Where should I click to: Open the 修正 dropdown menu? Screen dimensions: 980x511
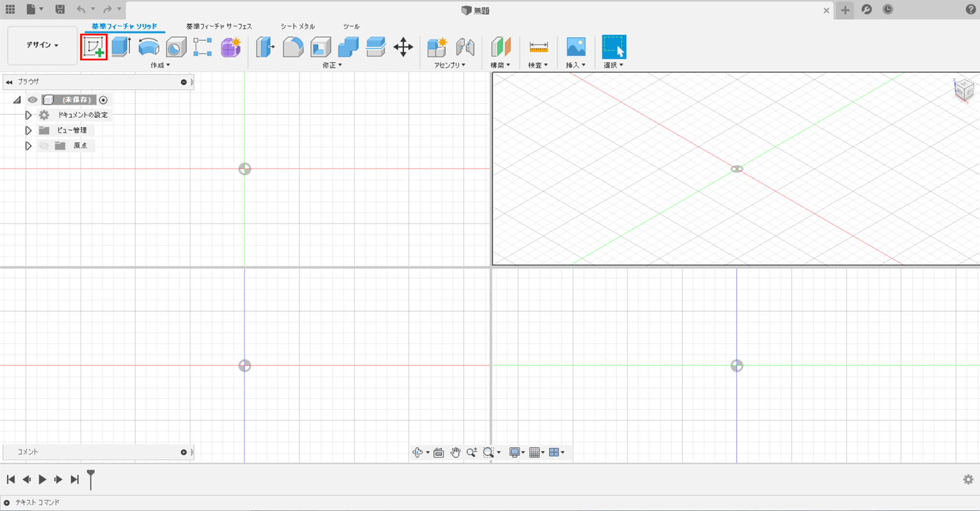click(332, 66)
